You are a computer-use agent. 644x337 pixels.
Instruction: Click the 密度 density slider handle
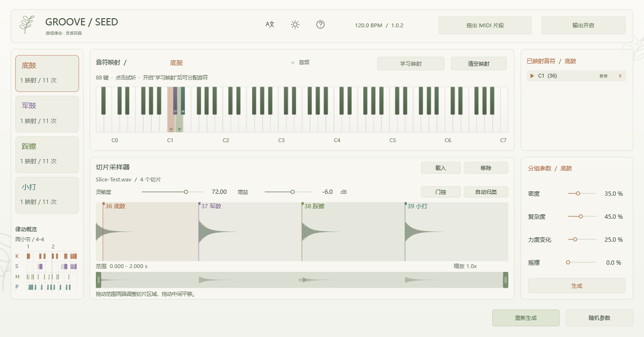578,193
